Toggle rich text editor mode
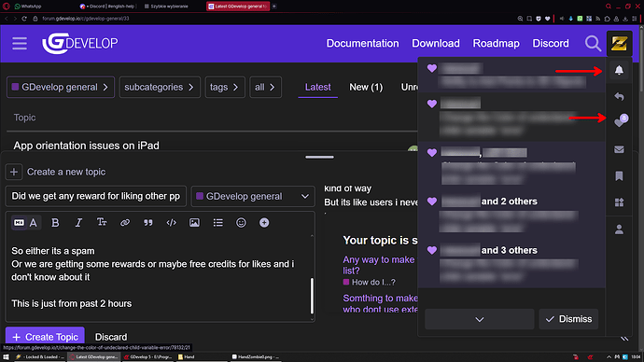 [26, 222]
